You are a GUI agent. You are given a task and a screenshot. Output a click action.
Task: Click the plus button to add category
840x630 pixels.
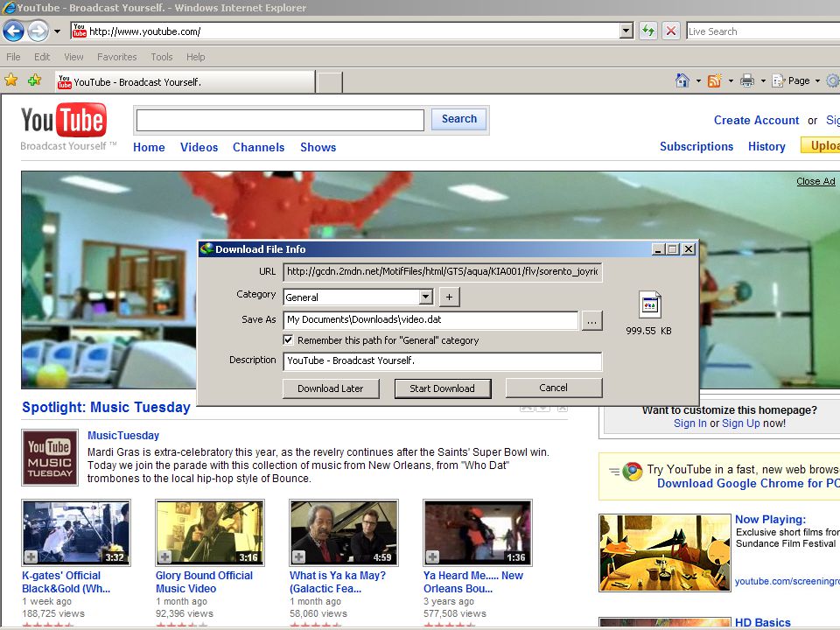450,297
